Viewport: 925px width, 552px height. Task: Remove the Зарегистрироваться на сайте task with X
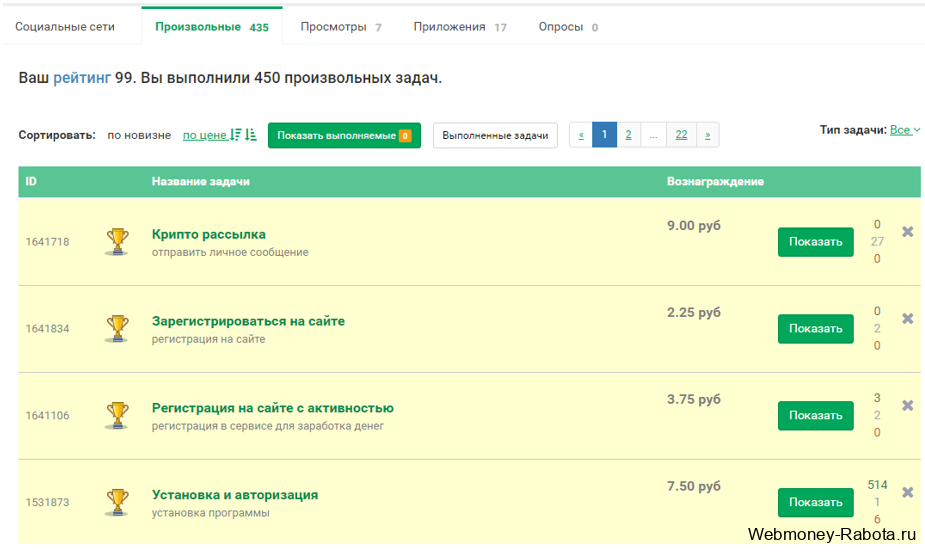[x=908, y=318]
